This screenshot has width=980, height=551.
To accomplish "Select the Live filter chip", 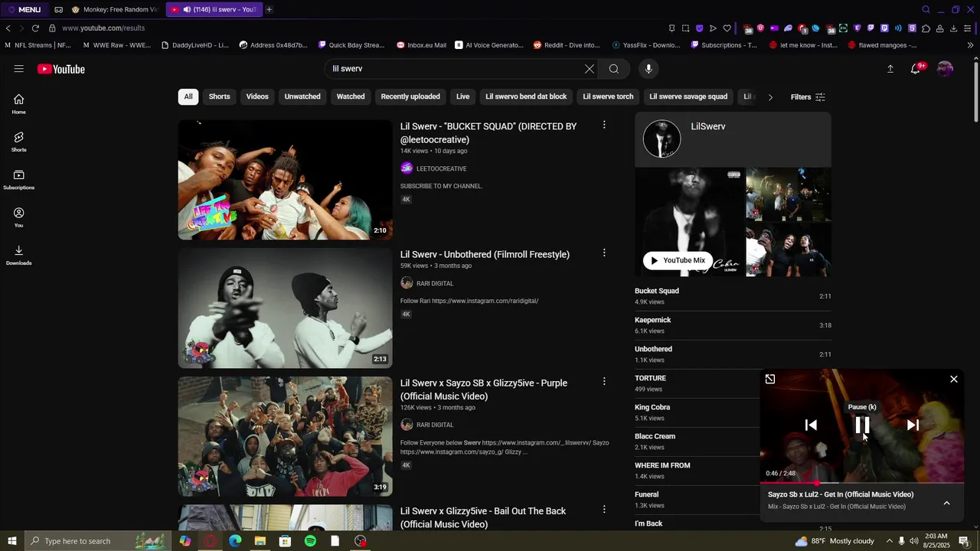I will pos(463,96).
